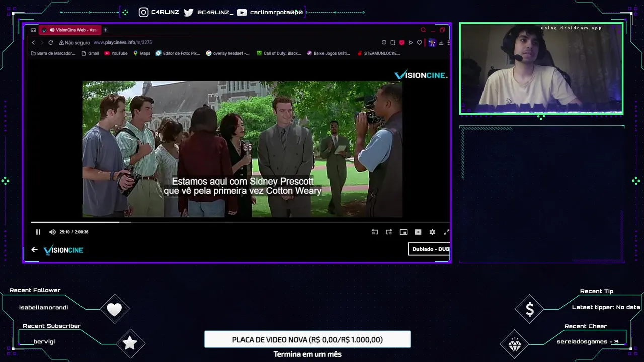This screenshot has width=644, height=362.
Task: Click the 'PLACA DE VIDEO NOVA' goal bar
Action: point(307,339)
